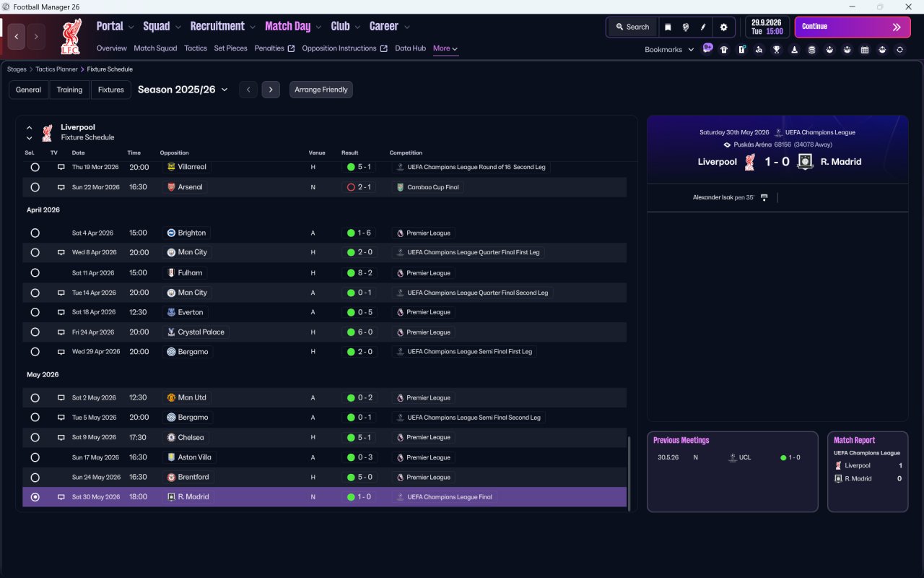Image resolution: width=924 pixels, height=578 pixels.
Task: Click the Liverpool crest in the match summary
Action: [x=749, y=162]
